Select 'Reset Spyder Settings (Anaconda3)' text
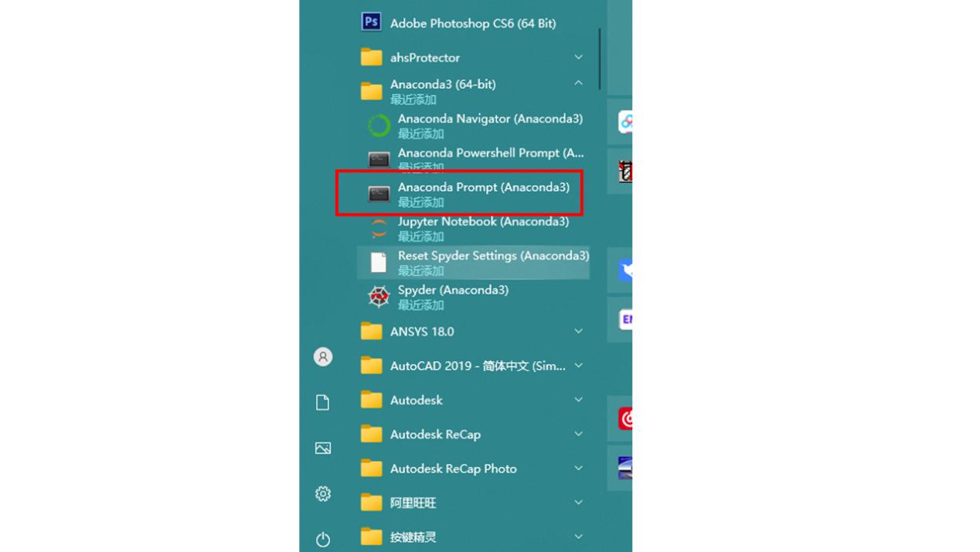The width and height of the screenshot is (980, 552). tap(493, 255)
